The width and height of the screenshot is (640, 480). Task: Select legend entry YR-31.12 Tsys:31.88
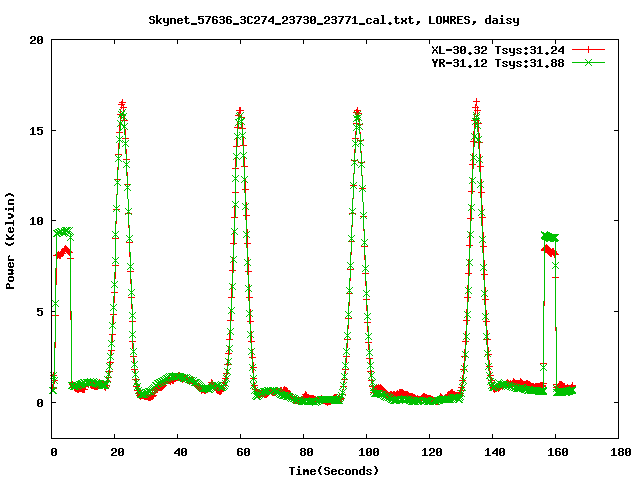pyautogui.click(x=498, y=63)
